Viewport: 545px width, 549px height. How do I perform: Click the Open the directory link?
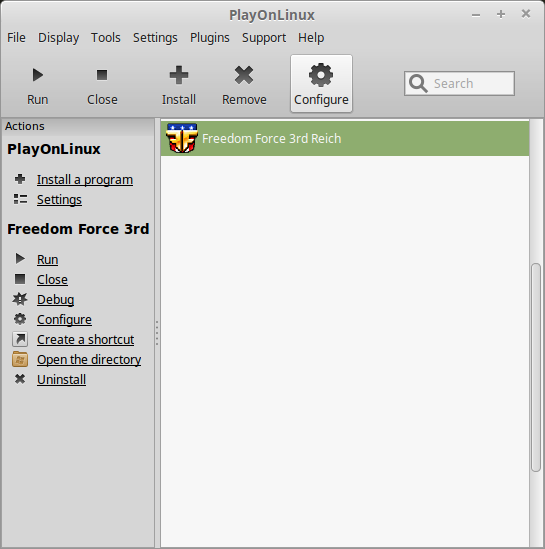pyautogui.click(x=89, y=359)
